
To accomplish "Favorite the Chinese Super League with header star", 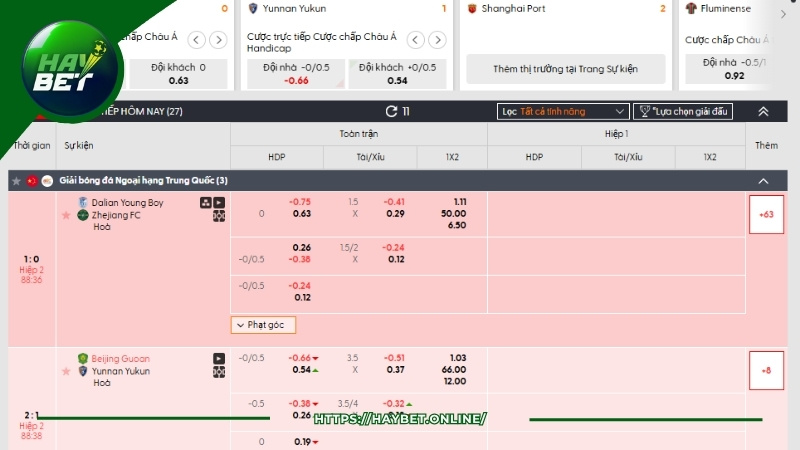I will (x=16, y=181).
